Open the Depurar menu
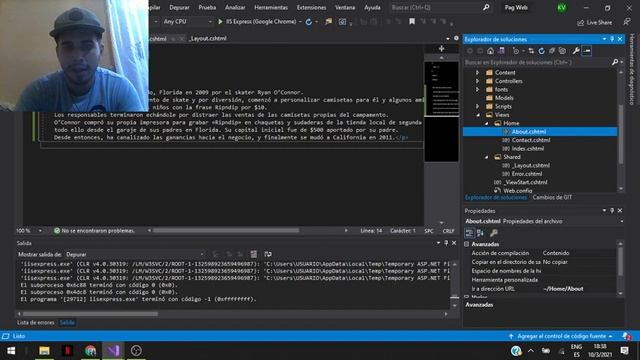 (179, 7)
